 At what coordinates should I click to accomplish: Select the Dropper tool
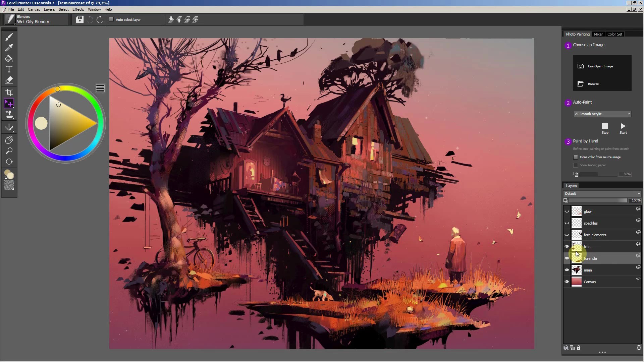click(x=9, y=48)
